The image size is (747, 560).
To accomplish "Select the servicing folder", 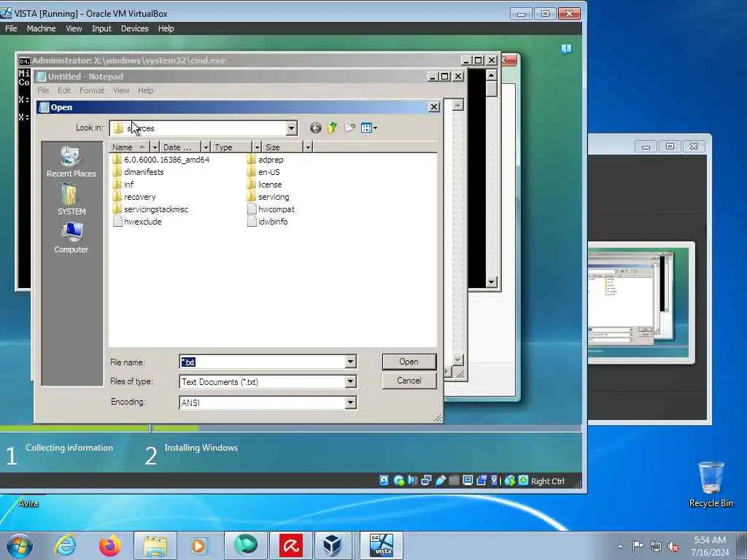I will point(268,197).
